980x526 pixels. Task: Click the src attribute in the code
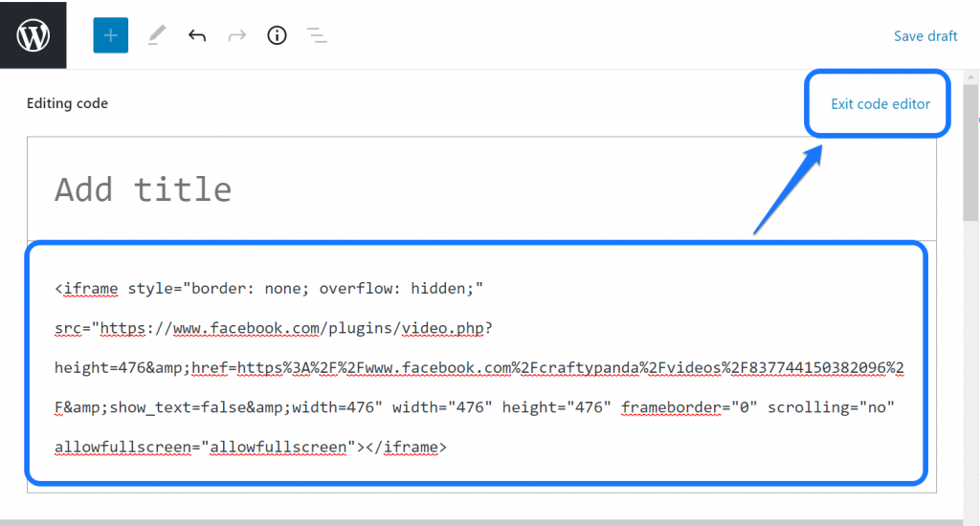67,329
